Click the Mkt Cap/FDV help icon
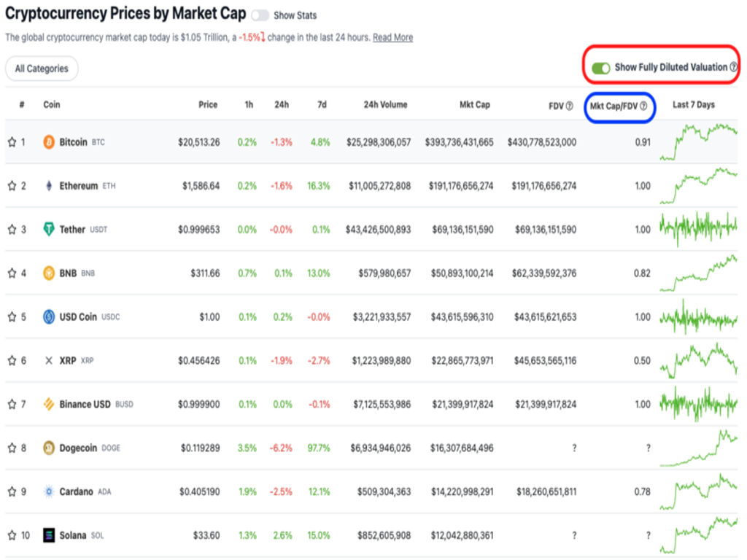Image resolution: width=747 pixels, height=560 pixels. (643, 106)
